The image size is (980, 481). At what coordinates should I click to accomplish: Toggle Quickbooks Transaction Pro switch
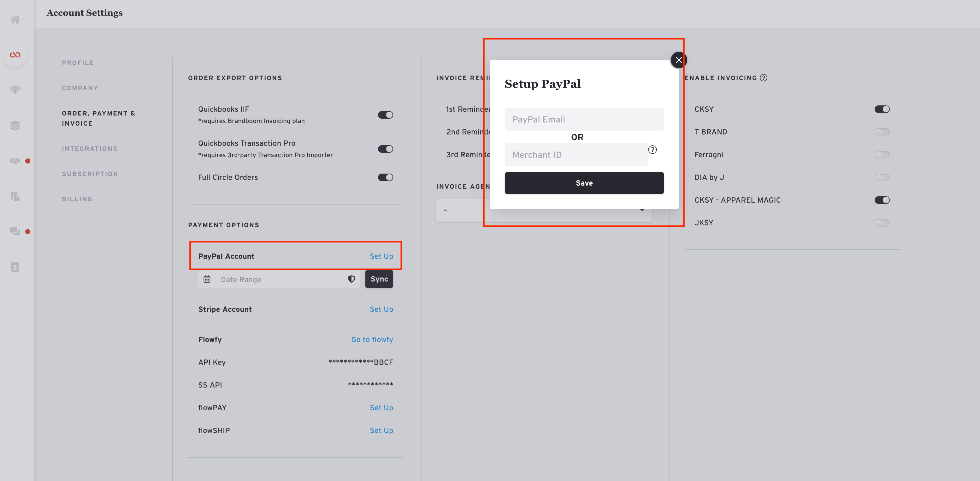tap(385, 149)
